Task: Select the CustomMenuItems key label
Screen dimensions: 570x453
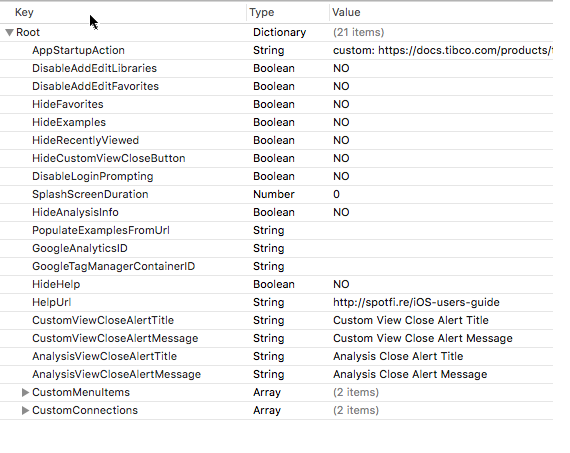Action: click(81, 392)
